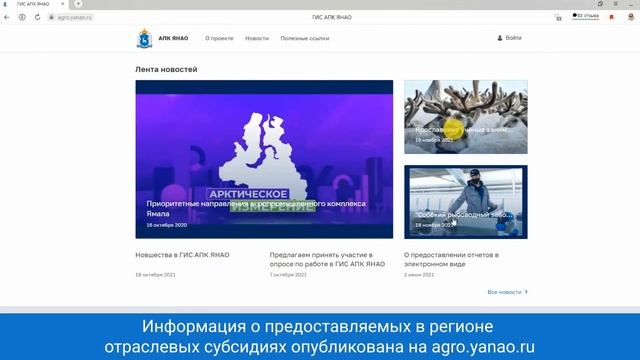The width and height of the screenshot is (640, 360).
Task: Click the lock icon before agro.yanao.ru
Action: pos(51,17)
